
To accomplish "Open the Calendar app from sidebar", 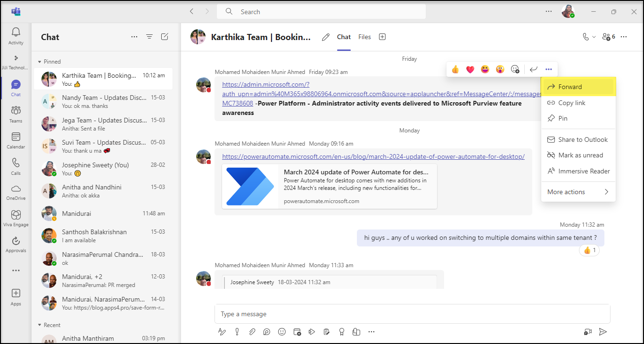I will click(x=16, y=140).
